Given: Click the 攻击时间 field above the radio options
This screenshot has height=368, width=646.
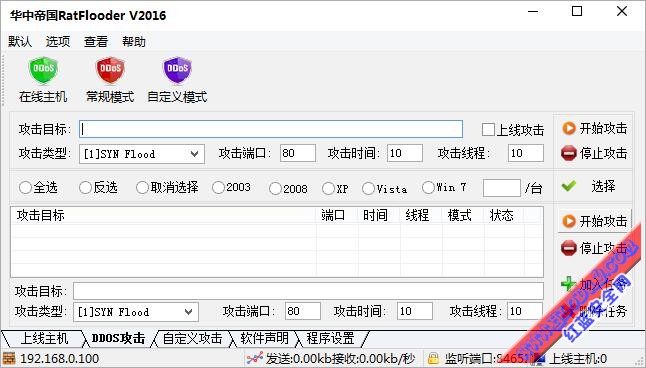Looking at the screenshot, I should [405, 153].
